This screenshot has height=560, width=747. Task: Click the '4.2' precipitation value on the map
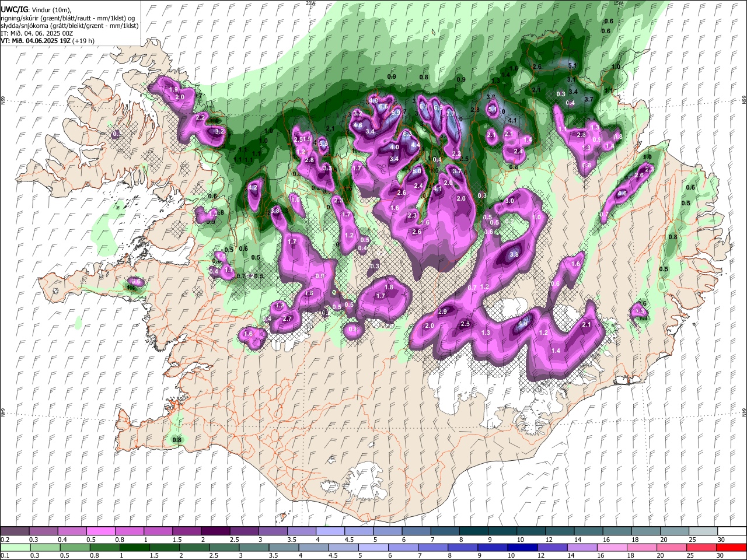(x=253, y=187)
